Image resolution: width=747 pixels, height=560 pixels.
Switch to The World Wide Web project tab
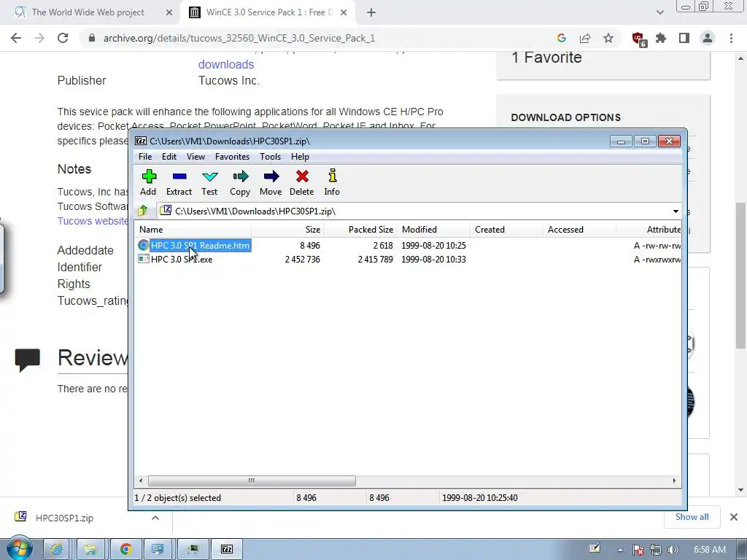click(88, 12)
